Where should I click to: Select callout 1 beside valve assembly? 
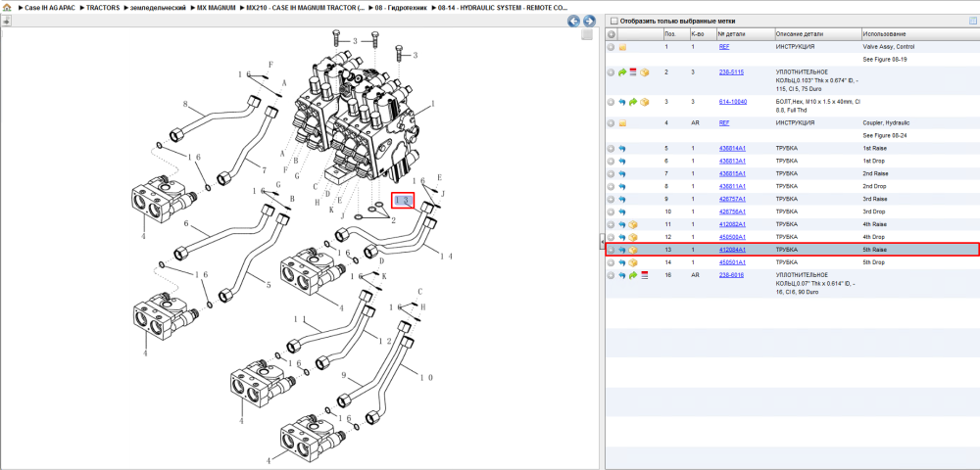point(432,104)
